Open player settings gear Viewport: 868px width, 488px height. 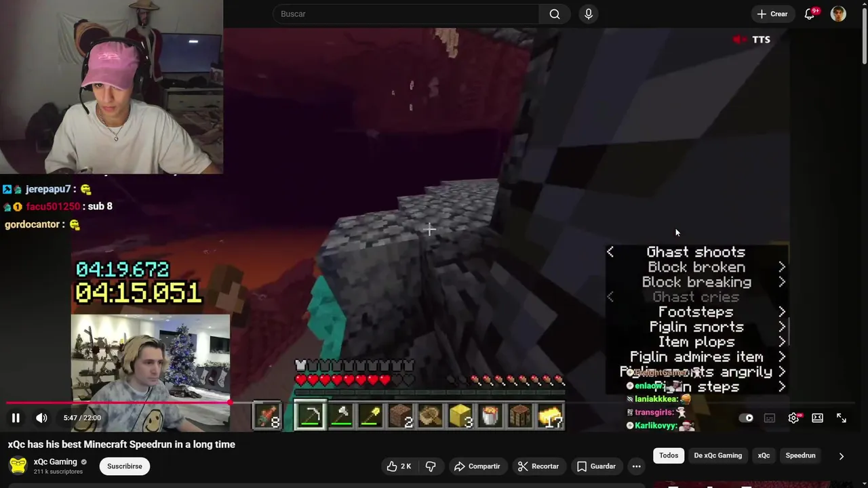(x=793, y=418)
